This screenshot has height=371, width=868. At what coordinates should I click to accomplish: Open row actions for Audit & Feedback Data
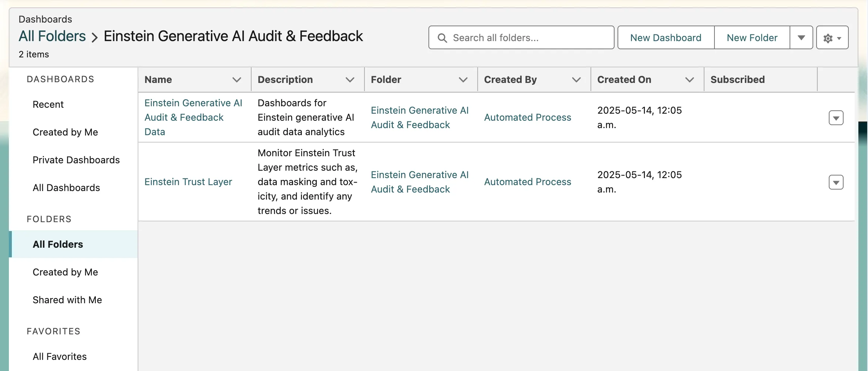point(836,118)
